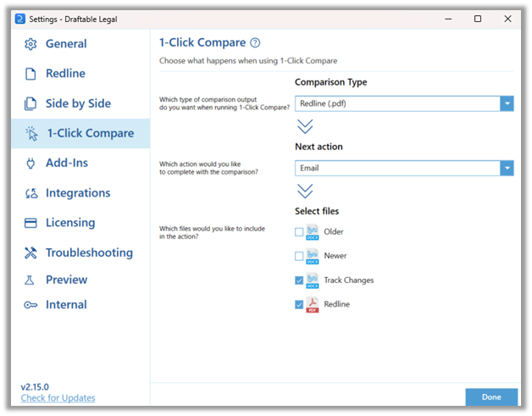Click the 1-Click Compare page heading
Image resolution: width=532 pixels, height=416 pixels.
(202, 42)
